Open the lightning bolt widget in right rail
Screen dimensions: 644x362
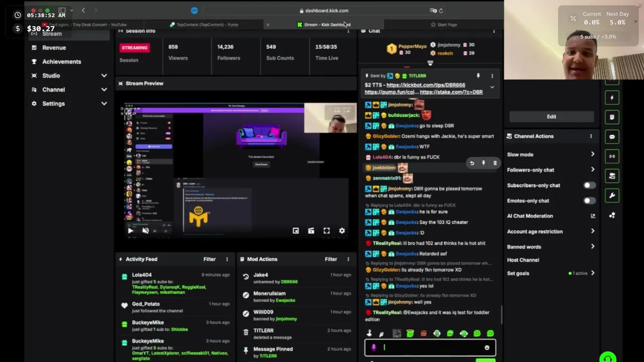click(612, 98)
